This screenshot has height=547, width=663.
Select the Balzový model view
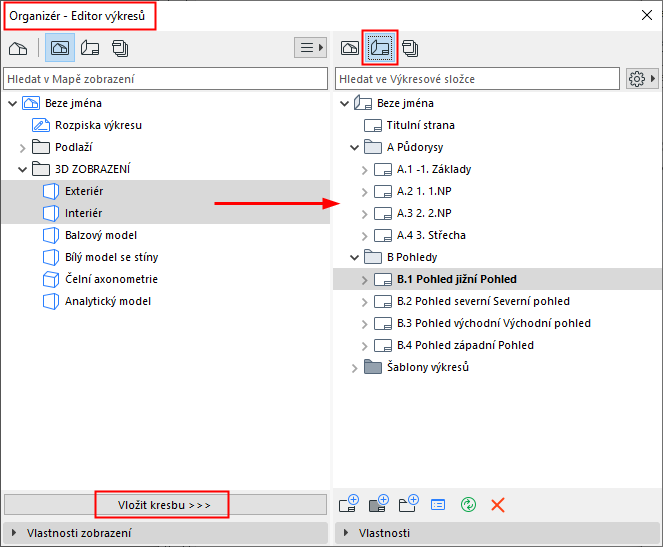pos(101,235)
